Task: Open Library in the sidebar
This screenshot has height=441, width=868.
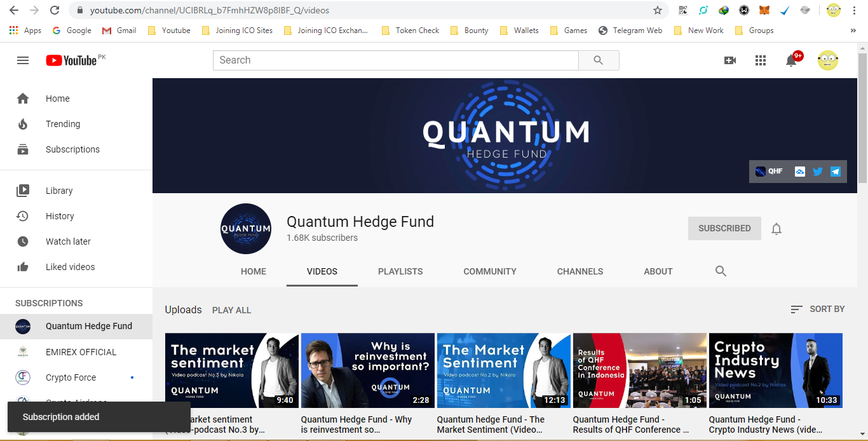Action: 76,191
